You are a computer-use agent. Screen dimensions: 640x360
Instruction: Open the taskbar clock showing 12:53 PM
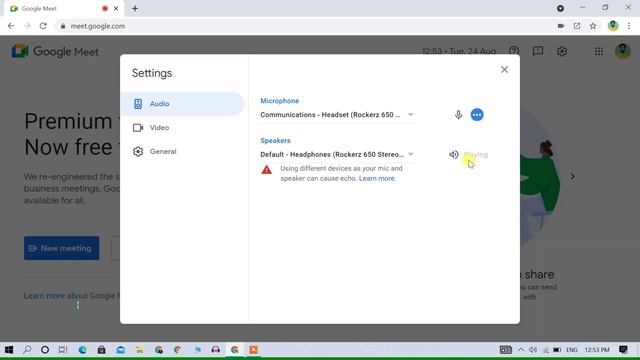coord(597,350)
